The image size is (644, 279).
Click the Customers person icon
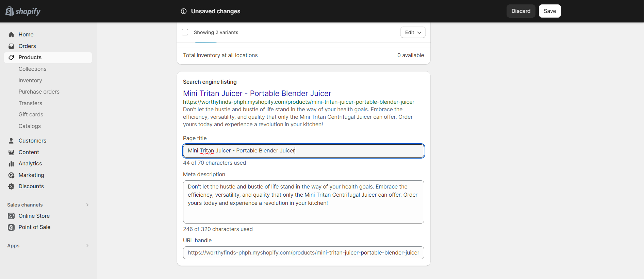[11, 141]
